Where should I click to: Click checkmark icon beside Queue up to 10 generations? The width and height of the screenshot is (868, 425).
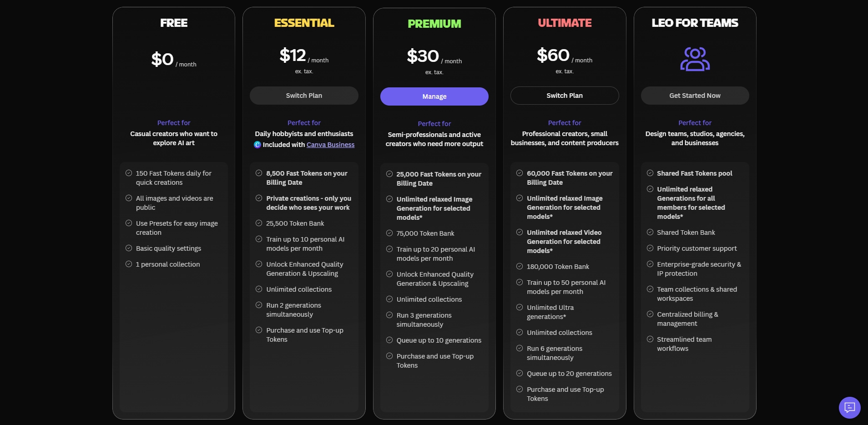tap(389, 340)
